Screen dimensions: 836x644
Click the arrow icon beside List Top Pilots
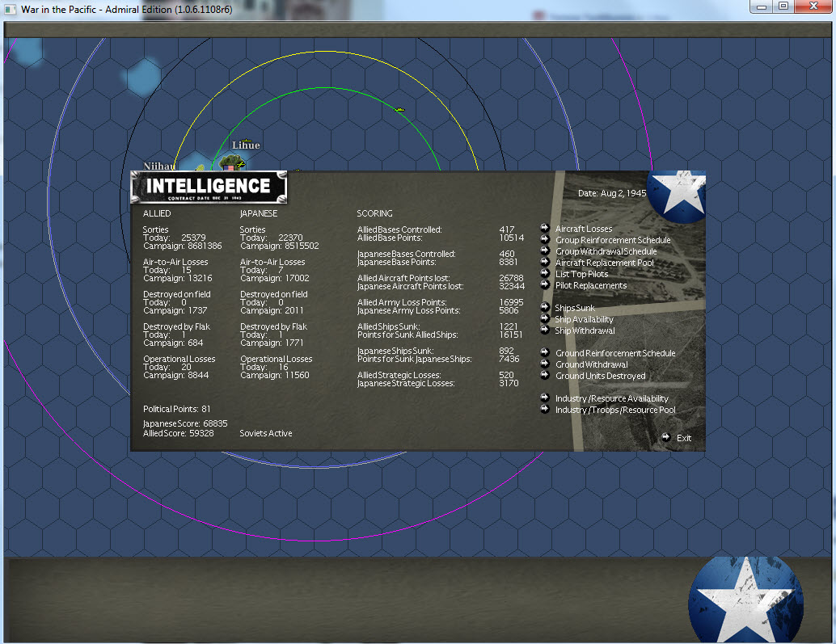click(x=545, y=272)
